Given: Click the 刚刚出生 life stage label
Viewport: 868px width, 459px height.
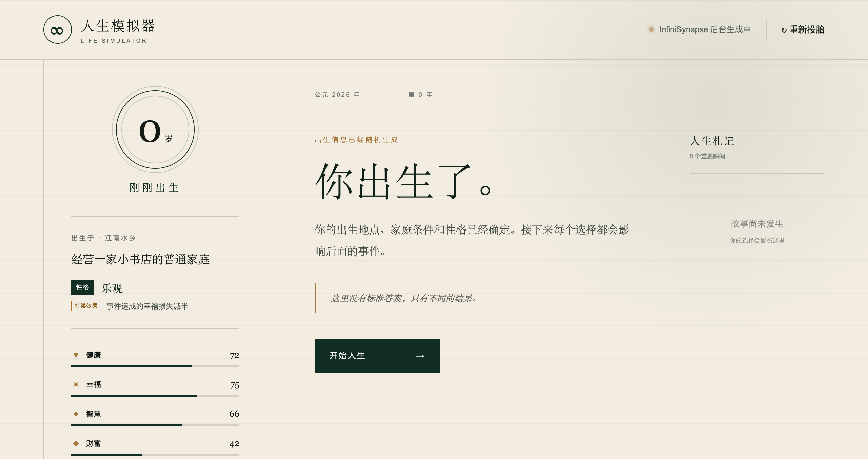Looking at the screenshot, I should click(154, 187).
